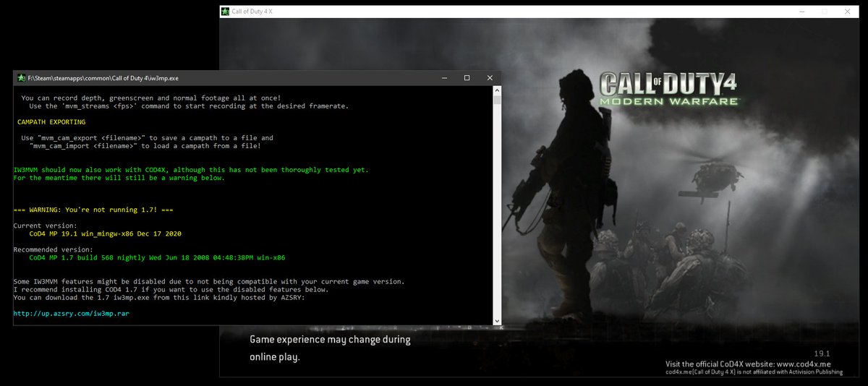The height and width of the screenshot is (386, 868).
Task: Click 'Some IW3MVM features might be disabled' line
Action: (209, 281)
